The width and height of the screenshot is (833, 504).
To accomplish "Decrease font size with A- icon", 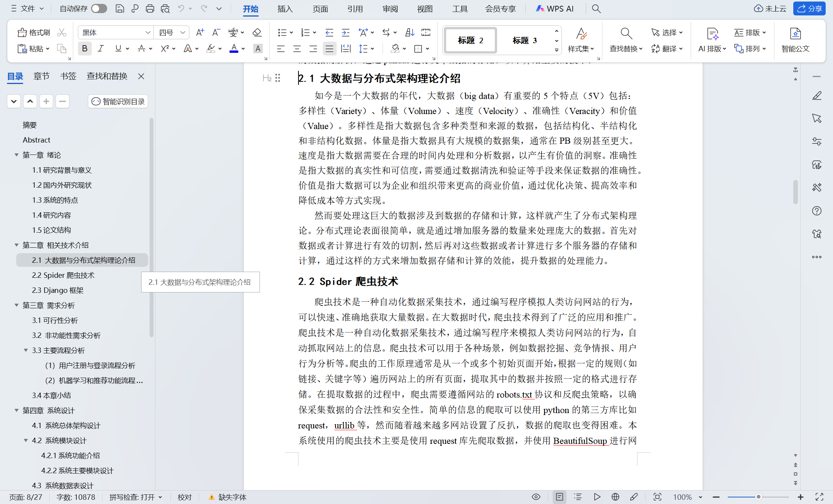I will (216, 33).
